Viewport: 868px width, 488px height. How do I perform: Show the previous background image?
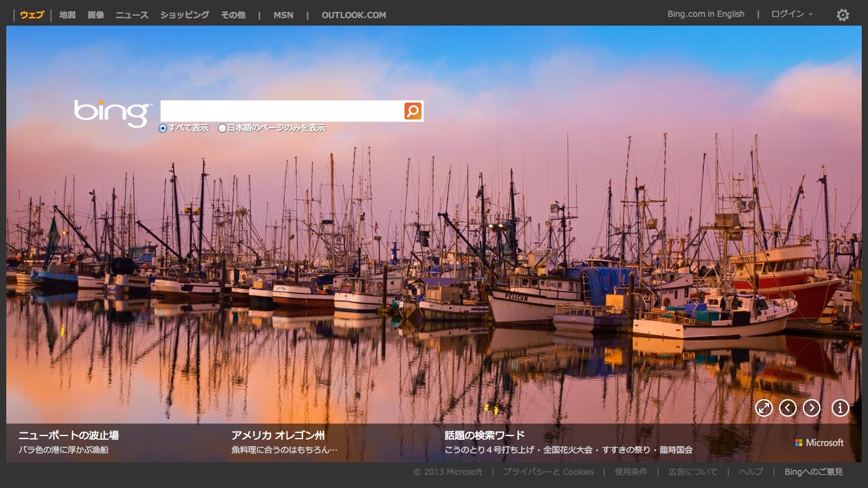(x=788, y=408)
